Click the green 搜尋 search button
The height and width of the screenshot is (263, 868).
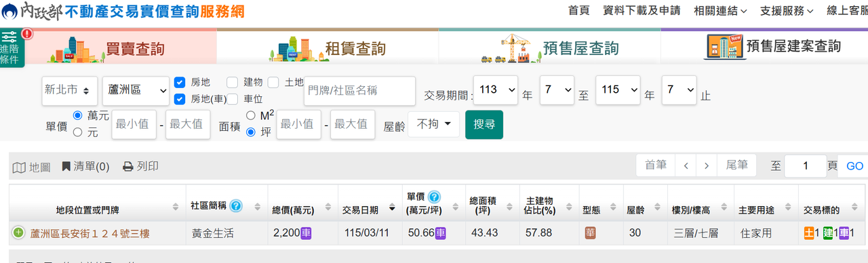(484, 124)
